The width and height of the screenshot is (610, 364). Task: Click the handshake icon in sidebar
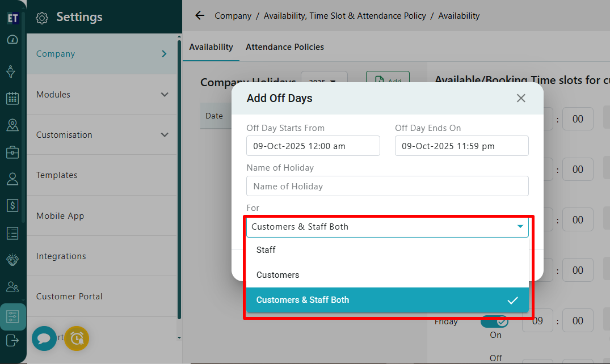(12, 260)
